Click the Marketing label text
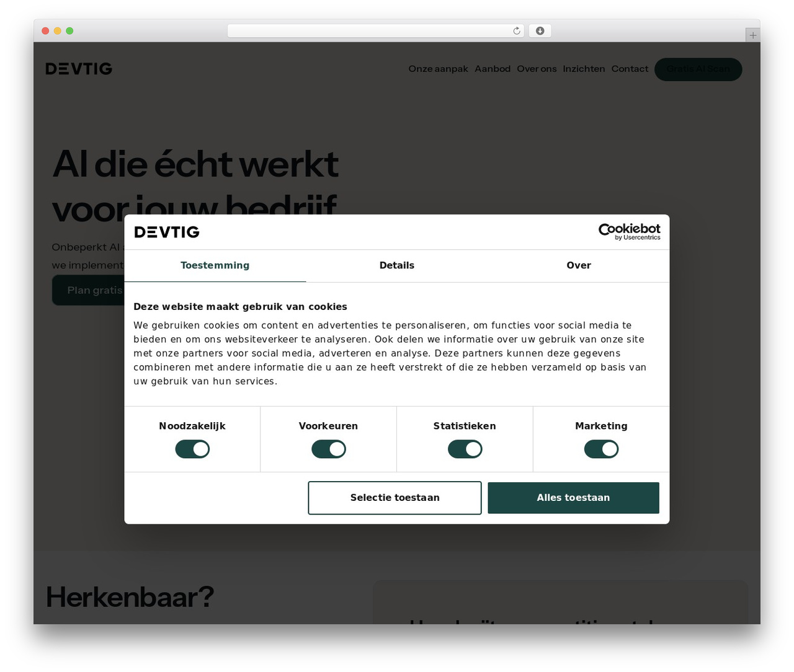This screenshot has height=672, width=794. coord(601,426)
